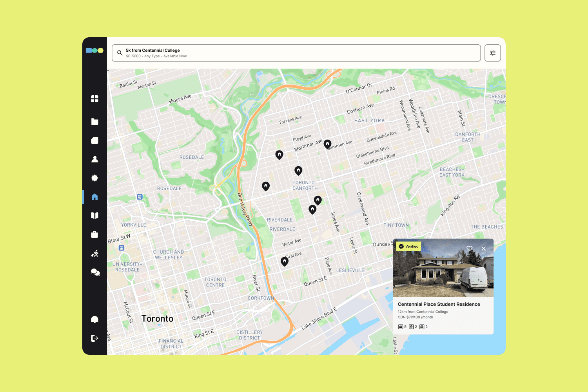Click the 'CDN $799.00 /month' price text
Screen dimensions: 588x392
[415, 317]
